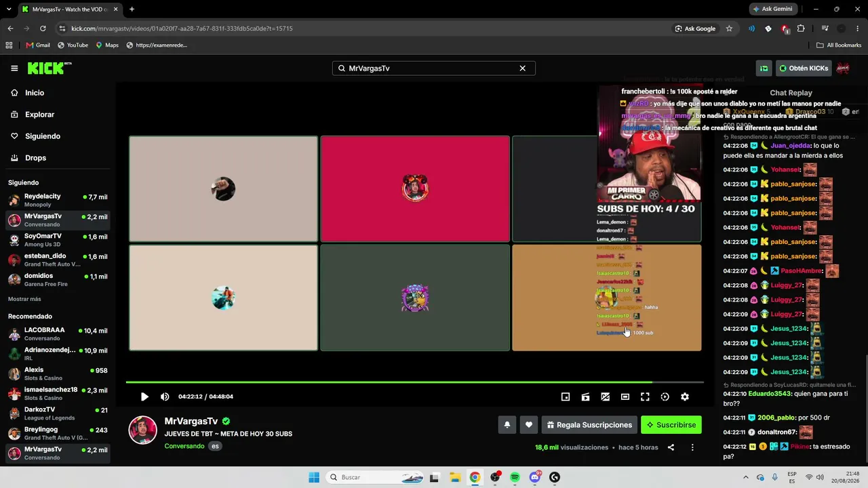Clear the MrVargasTv search text
The width and height of the screenshot is (868, 488).
[x=522, y=68]
